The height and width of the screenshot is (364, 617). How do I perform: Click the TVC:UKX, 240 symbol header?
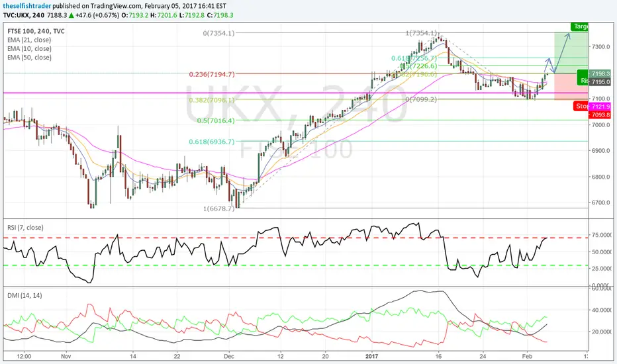(x=24, y=15)
